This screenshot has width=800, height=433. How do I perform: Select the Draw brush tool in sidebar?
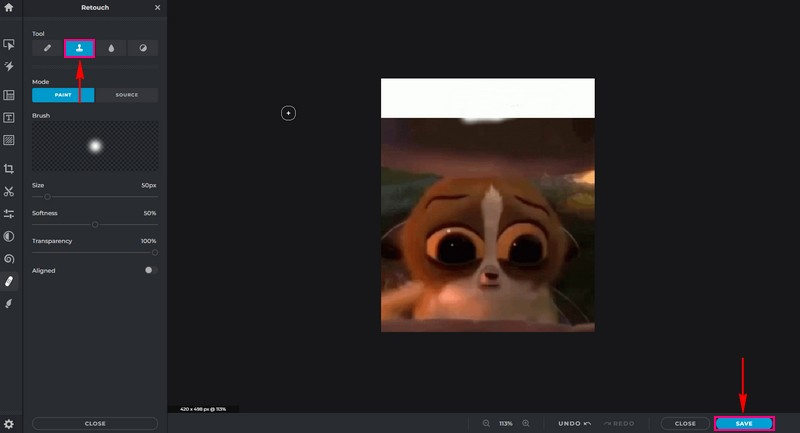pos(9,303)
